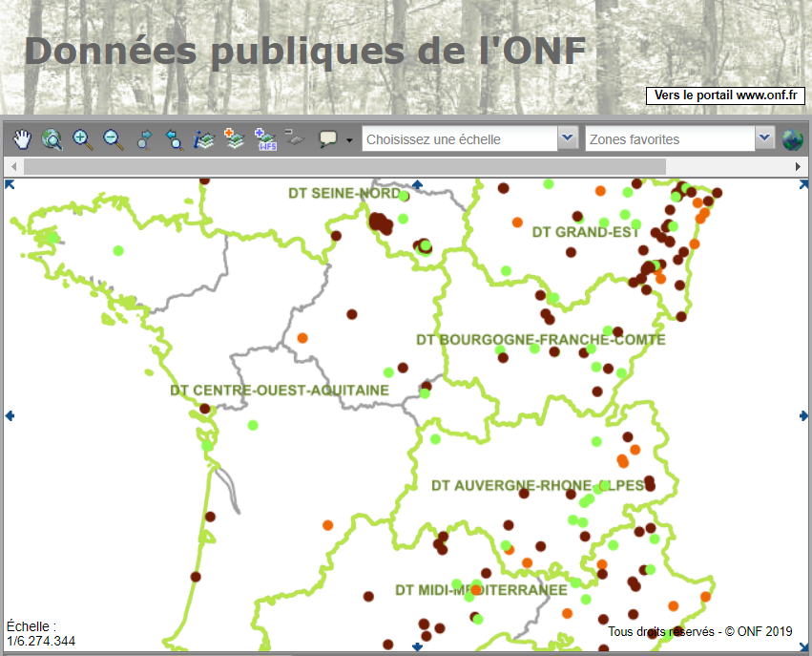Select the pan hand tool
Image resolution: width=812 pixels, height=656 pixels.
tap(22, 139)
